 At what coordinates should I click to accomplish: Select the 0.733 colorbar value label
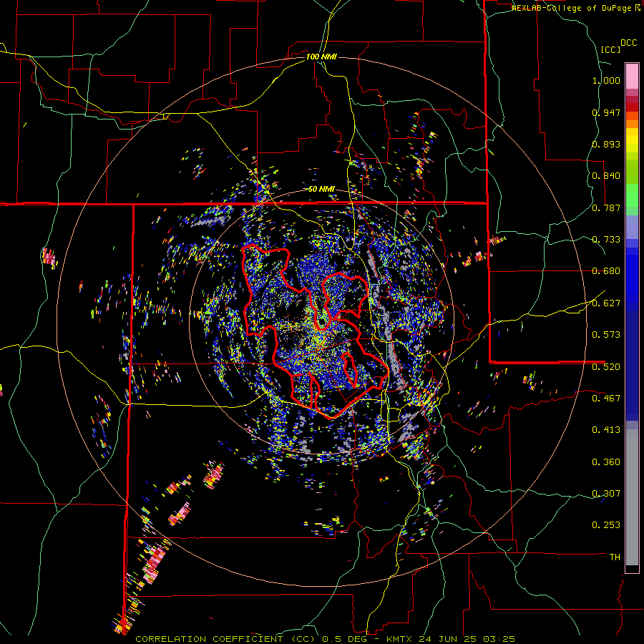pos(606,240)
